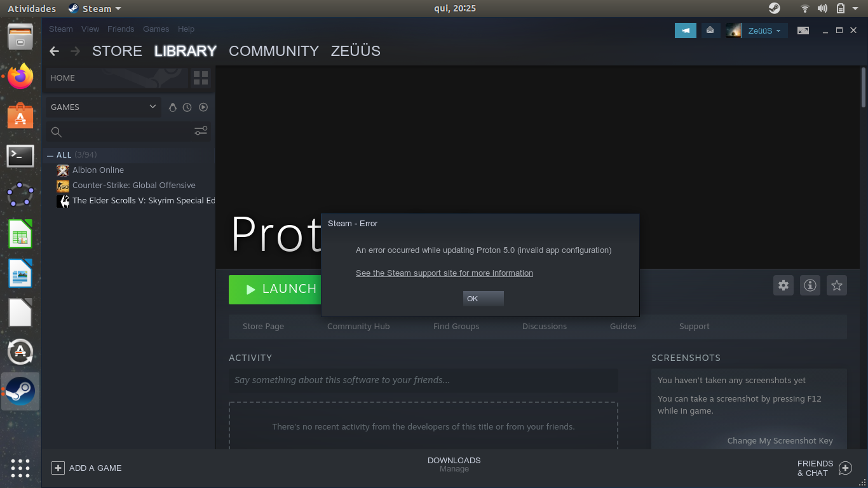
Task: Go to the COMMUNITY tab
Action: coord(274,51)
